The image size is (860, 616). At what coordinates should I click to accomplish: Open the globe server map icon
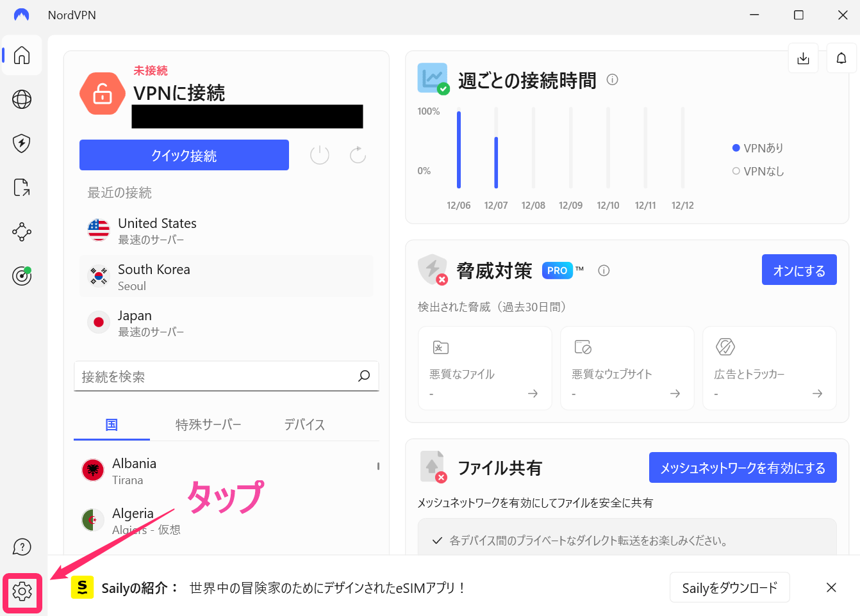coord(22,99)
